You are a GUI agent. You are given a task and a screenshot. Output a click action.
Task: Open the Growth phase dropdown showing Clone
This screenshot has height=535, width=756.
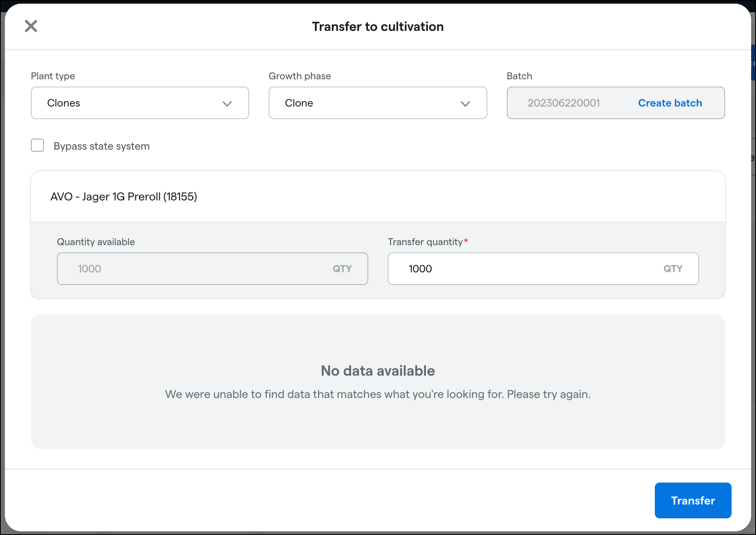click(378, 103)
